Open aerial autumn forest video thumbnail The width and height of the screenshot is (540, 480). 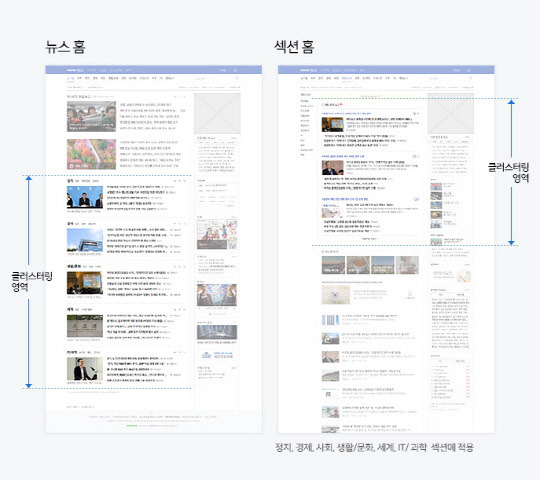91,154
